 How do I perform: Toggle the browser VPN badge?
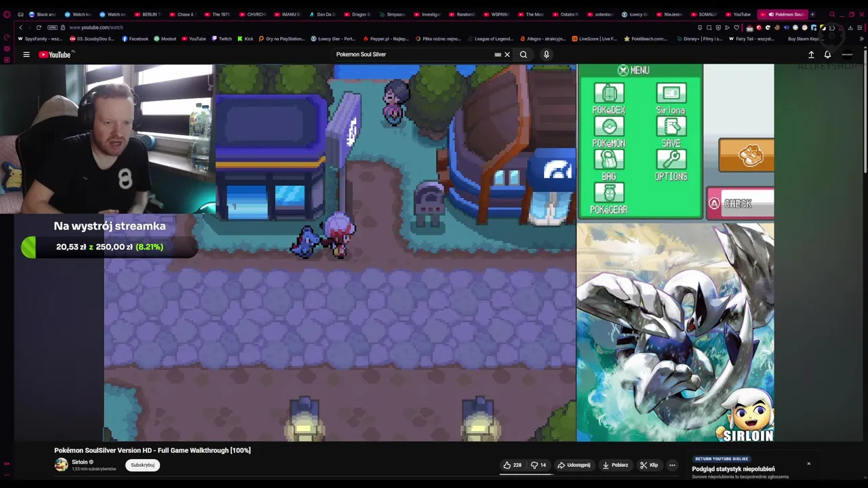pyautogui.click(x=52, y=28)
